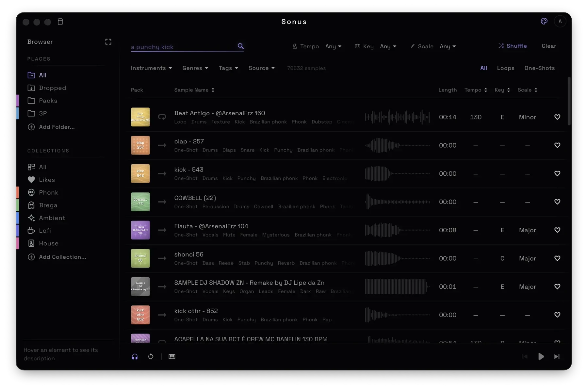Like the clap - 257 sample
Viewport: 588px width, 390px height.
(x=557, y=145)
